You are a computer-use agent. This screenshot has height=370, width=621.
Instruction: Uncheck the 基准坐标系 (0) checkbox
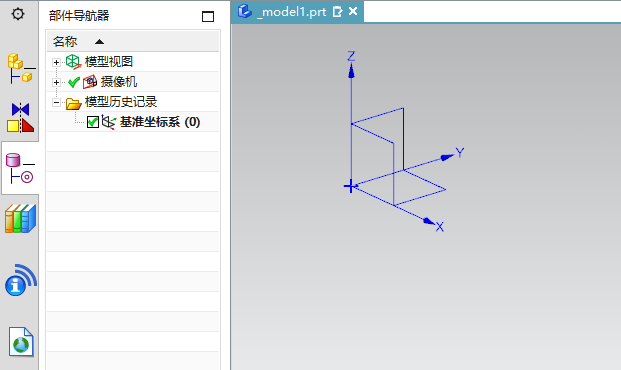tap(93, 122)
